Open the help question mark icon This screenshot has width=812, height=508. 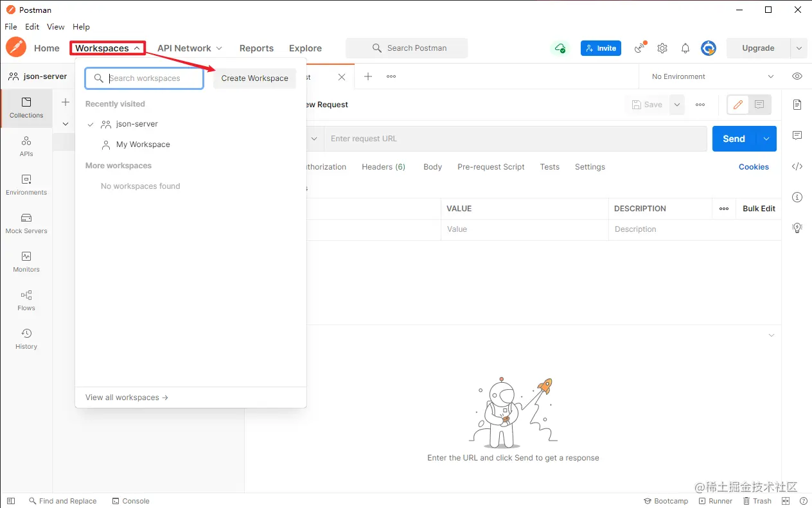click(x=803, y=501)
